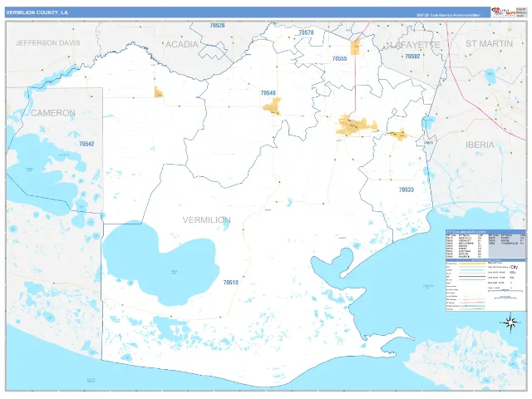Click the "VERMILION COUNTY, LA" map title
Screen dimensions: 532x399
37,12
